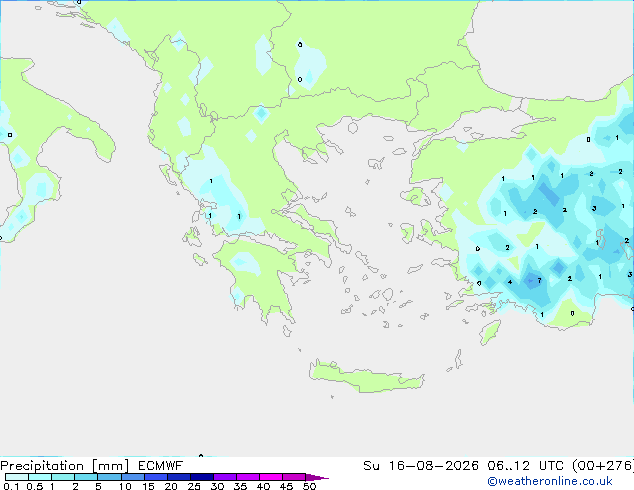Click the "06..12 UTC" time range text

pos(525,466)
